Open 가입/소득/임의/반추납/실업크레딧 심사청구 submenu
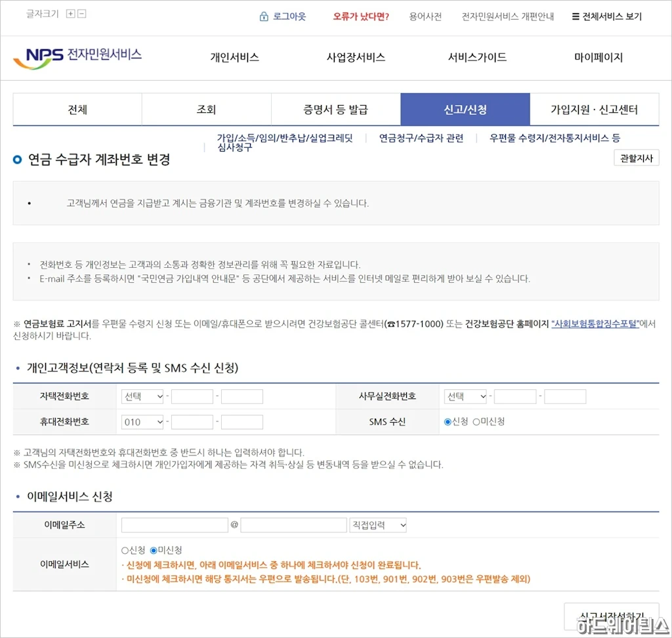672x638 pixels. click(285, 142)
